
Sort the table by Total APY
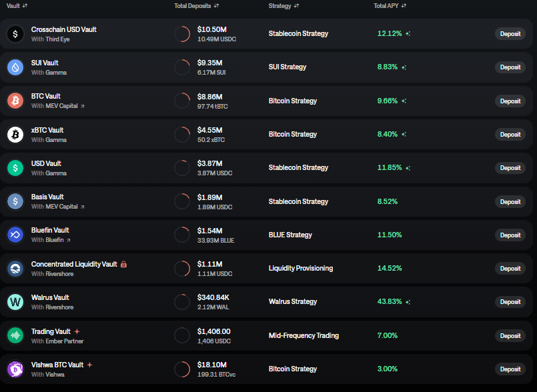point(390,6)
